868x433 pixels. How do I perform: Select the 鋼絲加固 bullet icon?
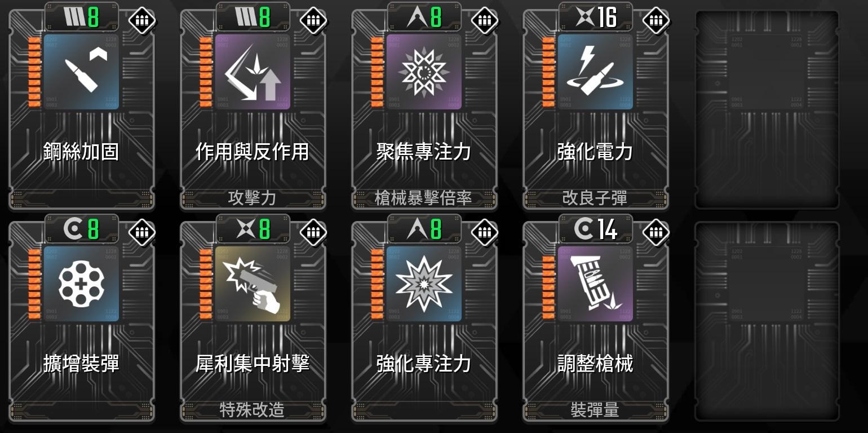(x=82, y=72)
